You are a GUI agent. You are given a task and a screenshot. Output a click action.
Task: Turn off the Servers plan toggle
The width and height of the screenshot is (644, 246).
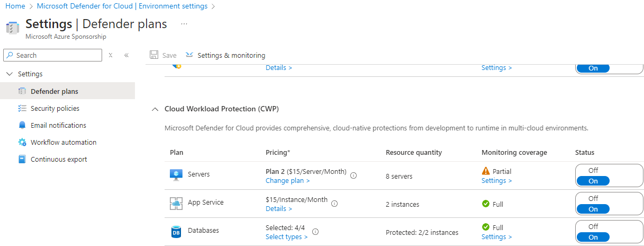coord(593,170)
